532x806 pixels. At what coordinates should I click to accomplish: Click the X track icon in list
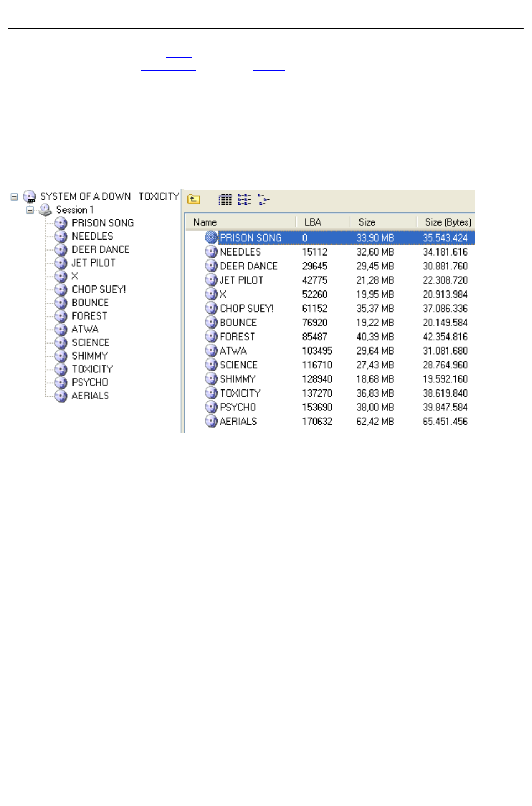pos(211,294)
